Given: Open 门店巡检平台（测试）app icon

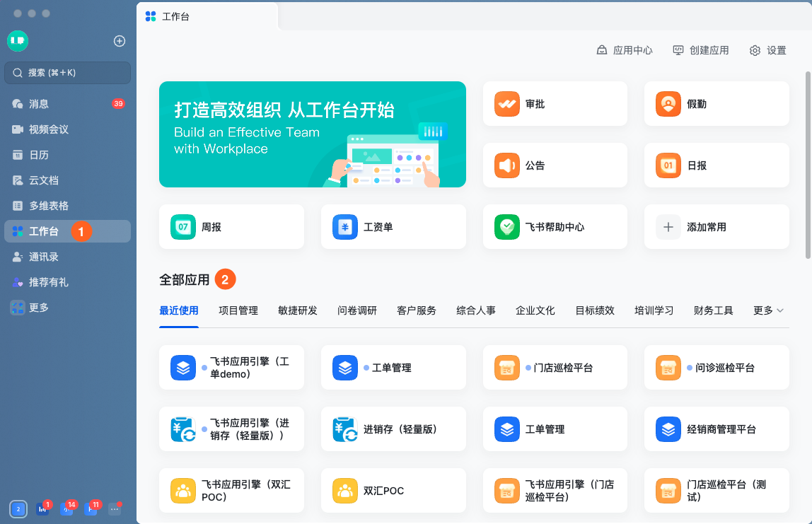Looking at the screenshot, I should click(x=668, y=491).
